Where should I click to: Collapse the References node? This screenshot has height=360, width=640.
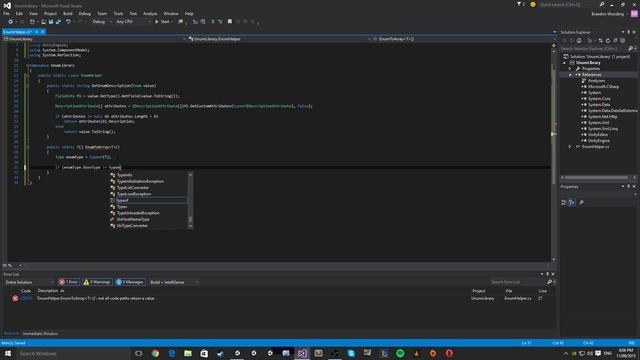(570, 75)
